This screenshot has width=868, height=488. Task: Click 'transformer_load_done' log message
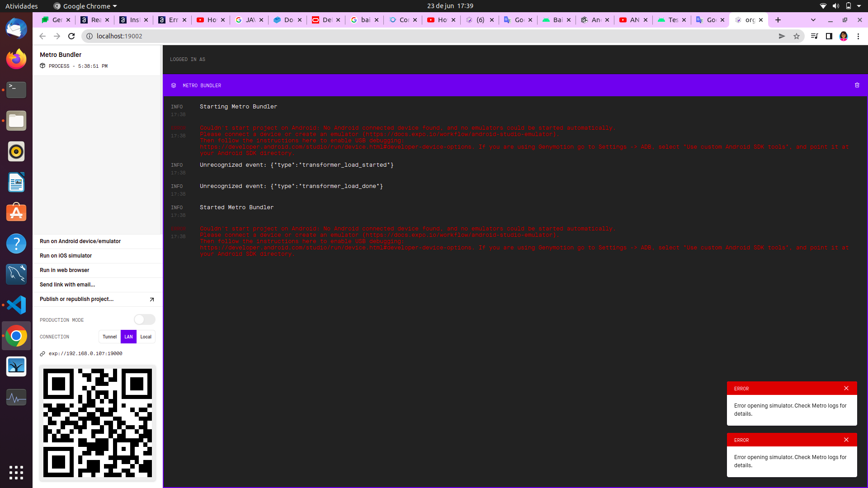click(x=291, y=186)
